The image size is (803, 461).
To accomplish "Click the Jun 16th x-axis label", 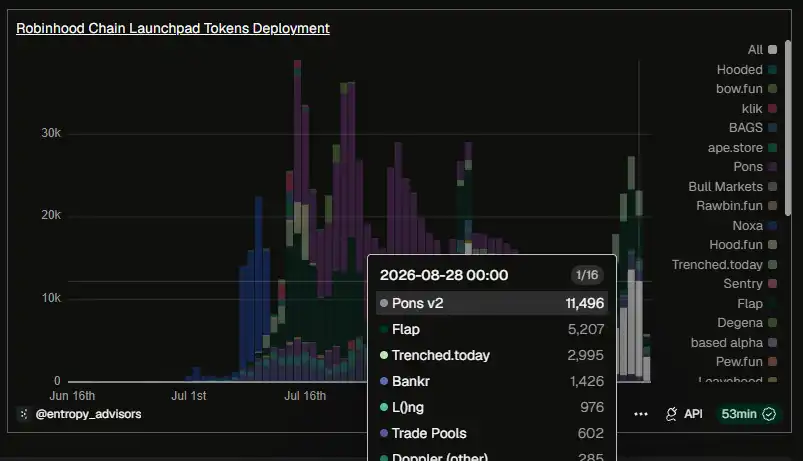I will tap(72, 396).
